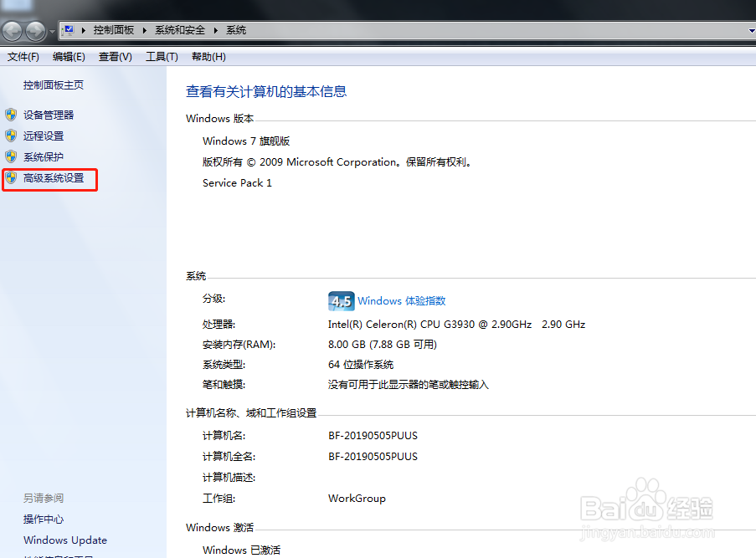Screen dimensions: 756x558
Task: Expand the arrow after 控制面板 breadcrumb
Action: 144,30
